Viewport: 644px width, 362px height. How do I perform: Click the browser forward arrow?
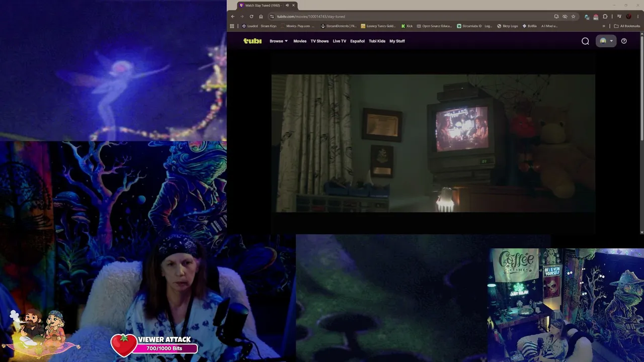[x=242, y=17]
